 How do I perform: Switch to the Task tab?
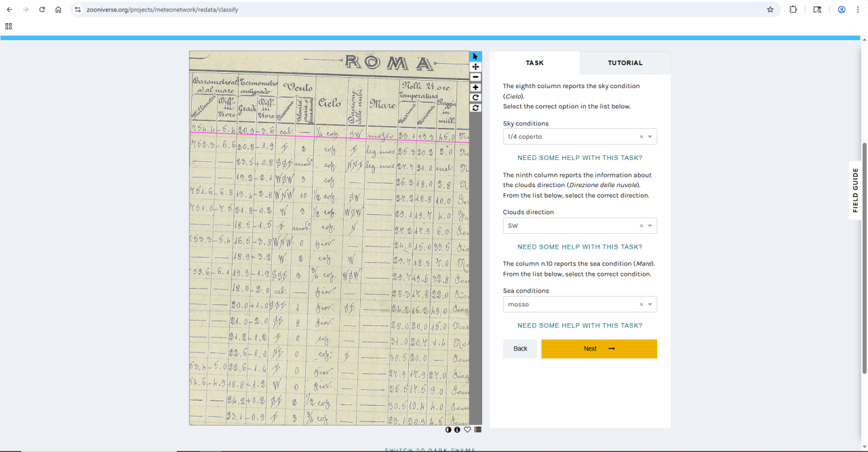point(534,62)
